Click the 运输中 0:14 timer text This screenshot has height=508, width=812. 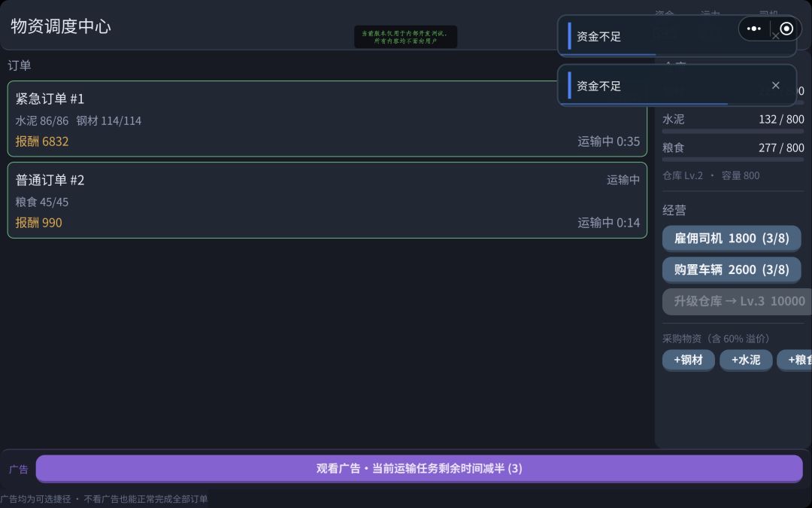point(608,223)
